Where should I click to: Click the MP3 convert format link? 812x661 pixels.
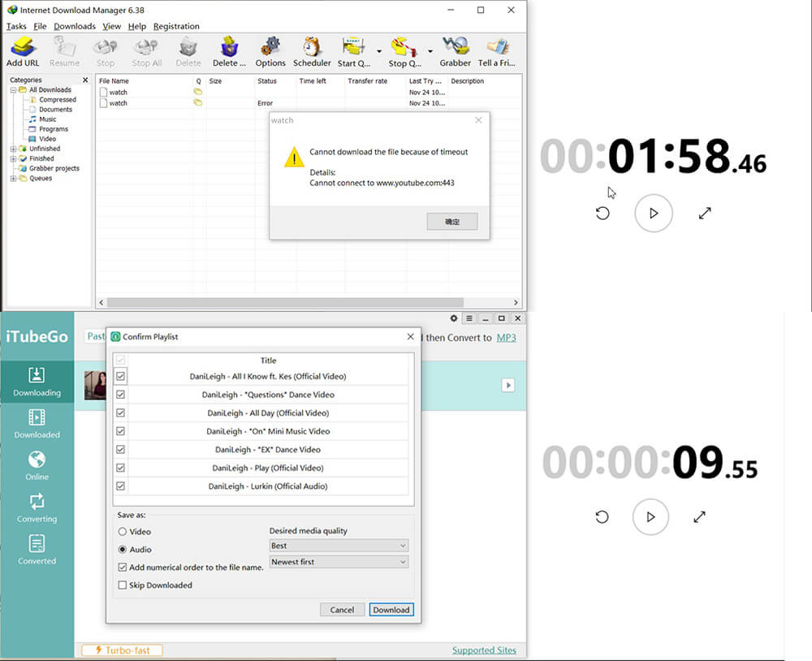(507, 338)
